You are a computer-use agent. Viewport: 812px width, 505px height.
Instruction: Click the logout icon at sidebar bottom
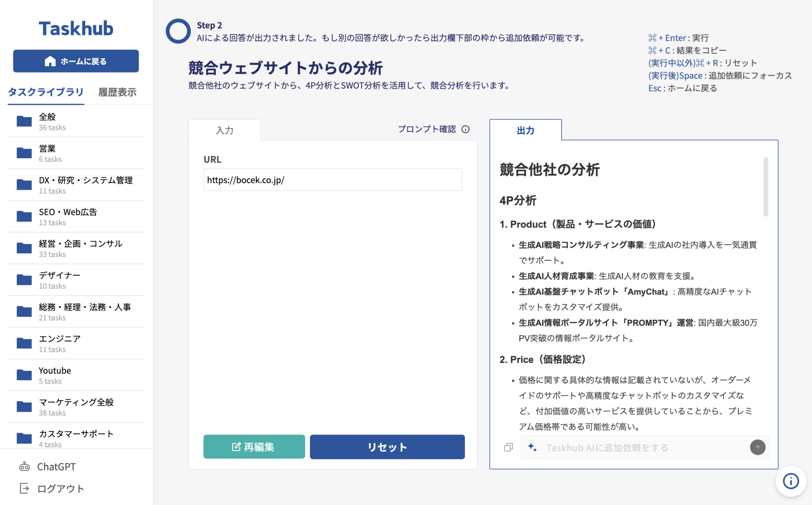(24, 488)
